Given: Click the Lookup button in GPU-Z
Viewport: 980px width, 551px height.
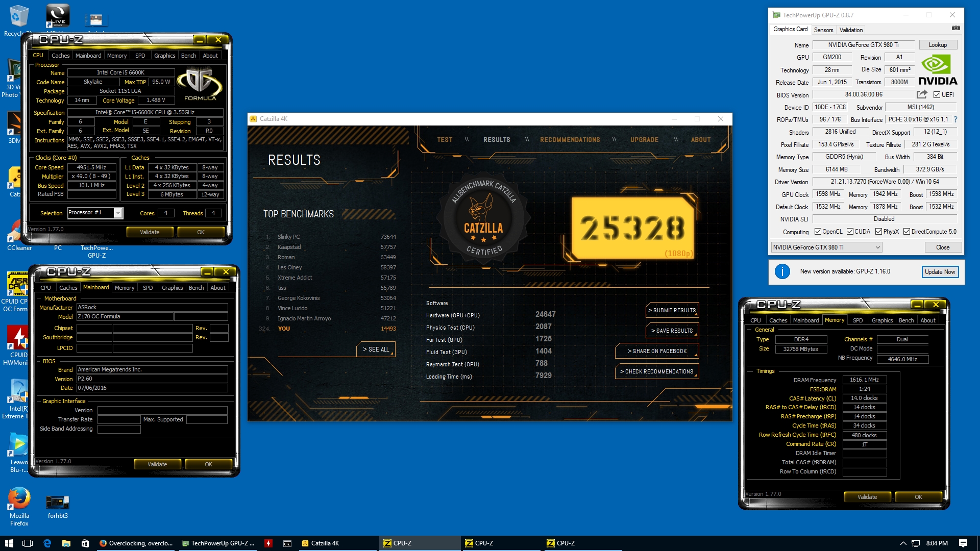Looking at the screenshot, I should coord(938,45).
